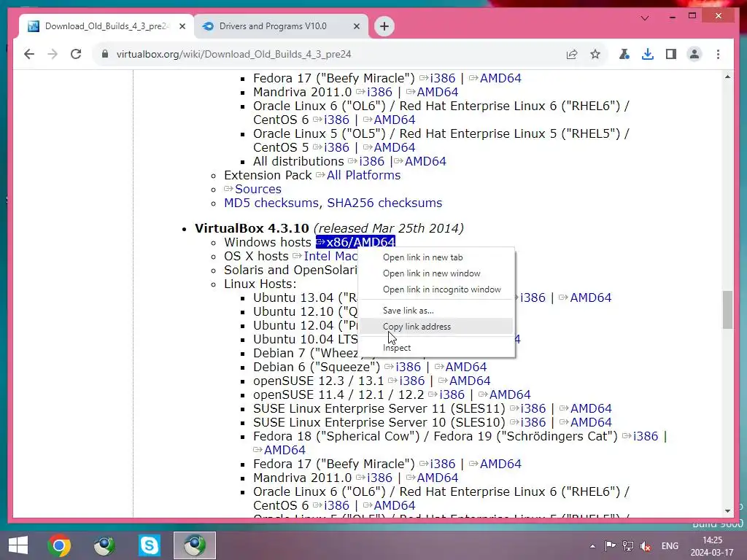The width and height of the screenshot is (747, 560).
Task: Click VirtualBox 4.3.10 heading text
Action: click(252, 228)
